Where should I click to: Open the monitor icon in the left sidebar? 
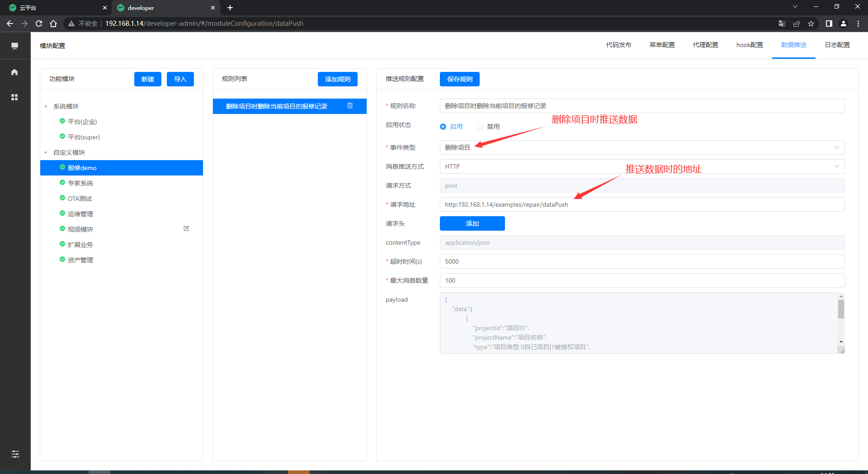click(15, 46)
